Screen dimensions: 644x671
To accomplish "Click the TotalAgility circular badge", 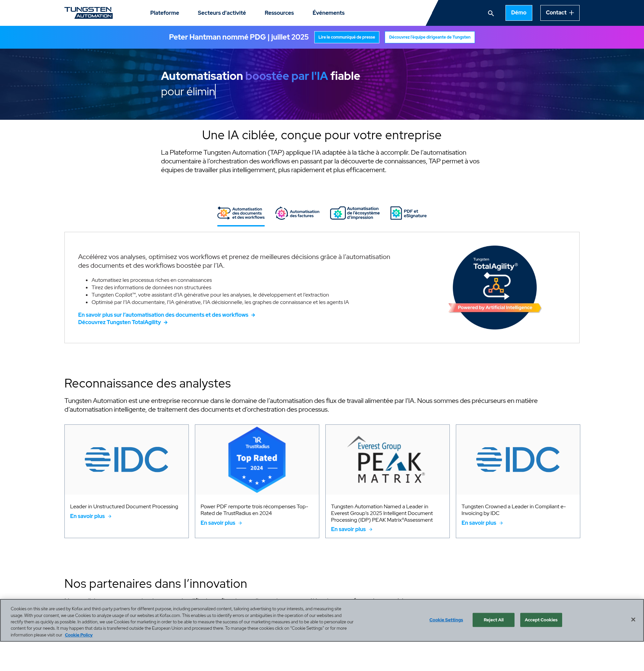I will [494, 287].
